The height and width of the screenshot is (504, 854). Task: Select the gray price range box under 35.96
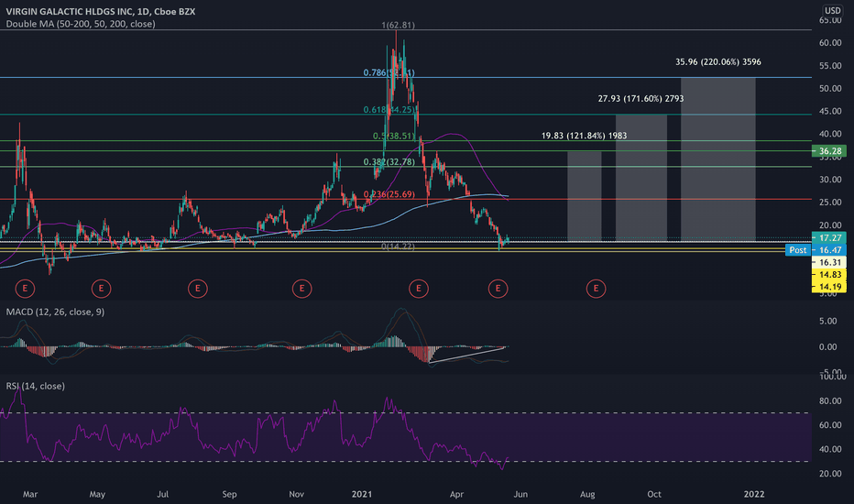tap(717, 159)
